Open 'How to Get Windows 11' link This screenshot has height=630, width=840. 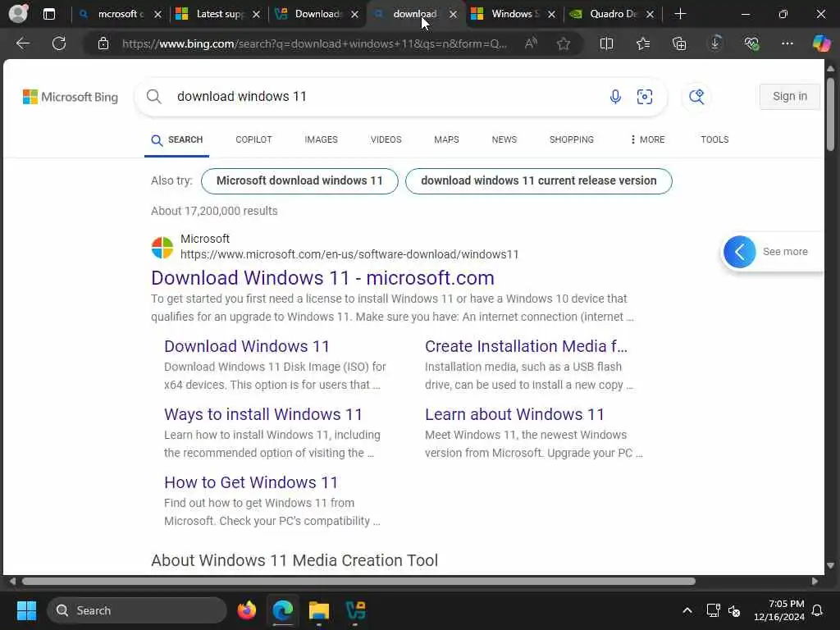251,482
